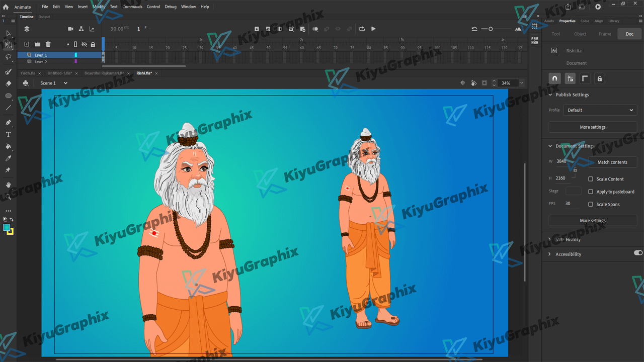Select the Text tool
This screenshot has width=644, height=362.
click(8, 135)
